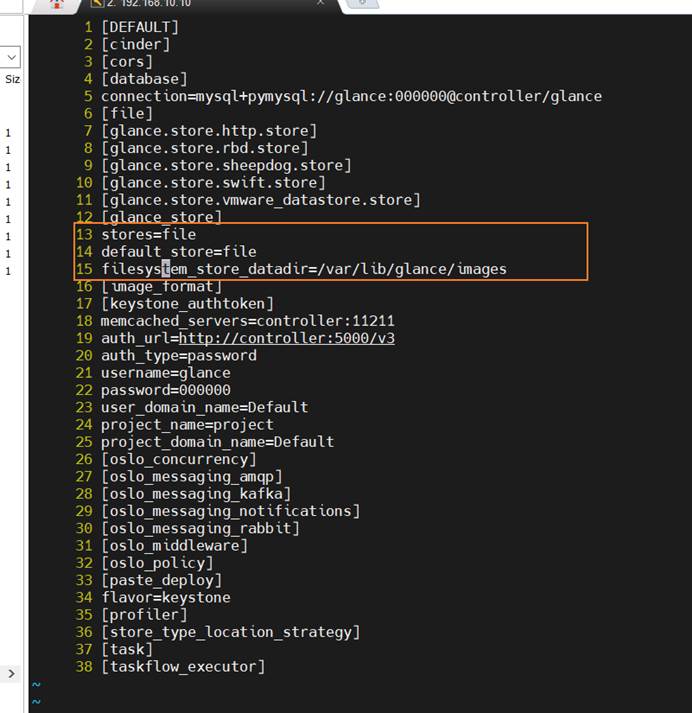Screen dimensions: 692x713
Task: Click the [cinder] section line
Action: point(135,45)
